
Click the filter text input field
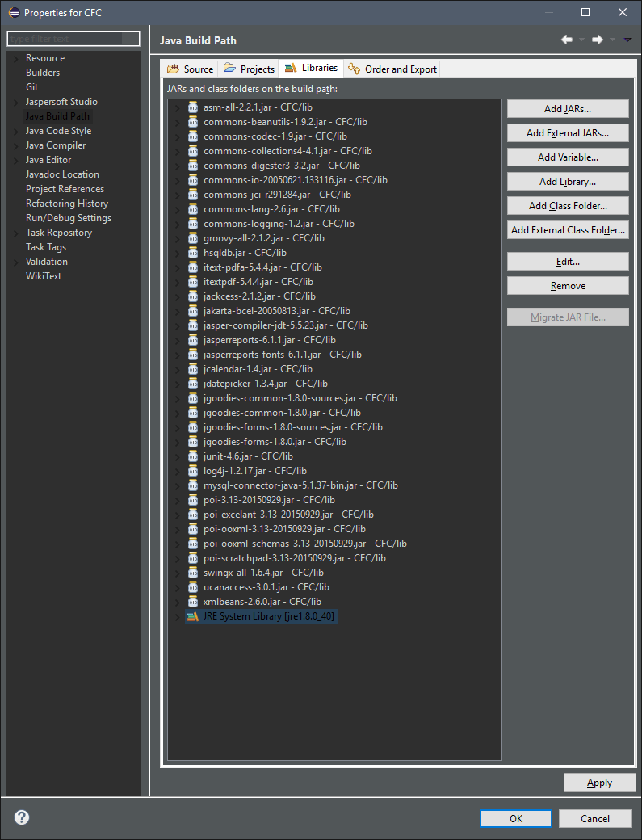[73, 39]
